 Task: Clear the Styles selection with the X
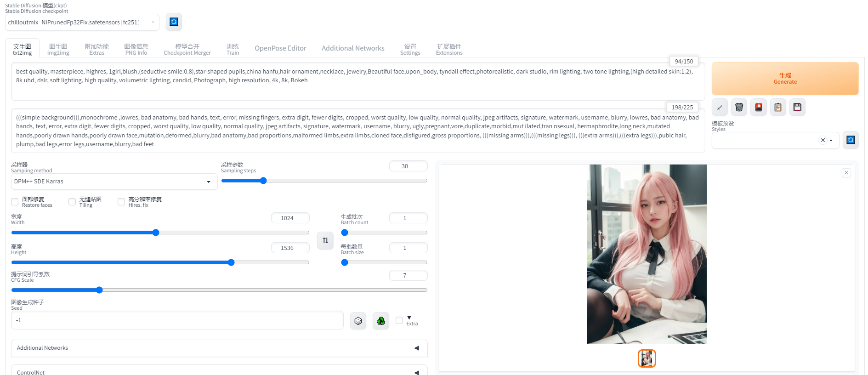pos(823,140)
